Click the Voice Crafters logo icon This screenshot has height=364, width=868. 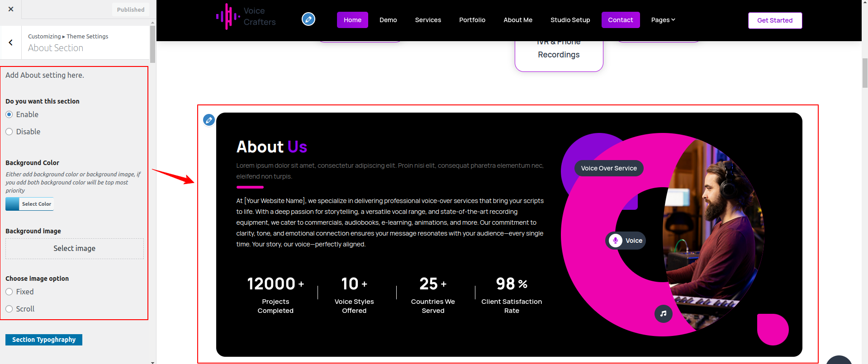point(228,17)
